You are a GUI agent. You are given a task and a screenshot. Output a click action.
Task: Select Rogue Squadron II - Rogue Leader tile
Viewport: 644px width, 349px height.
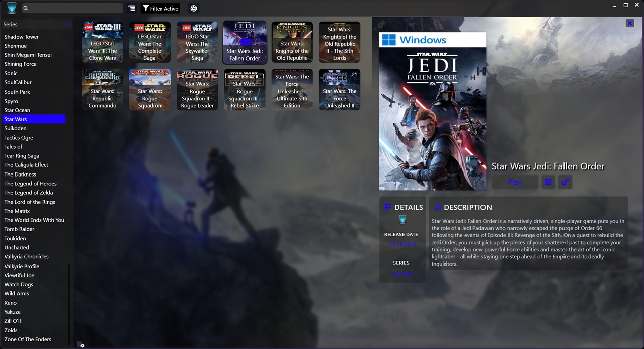197,90
